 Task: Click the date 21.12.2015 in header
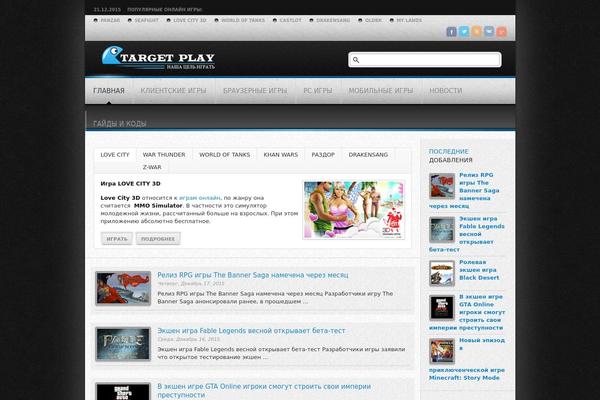(x=107, y=10)
